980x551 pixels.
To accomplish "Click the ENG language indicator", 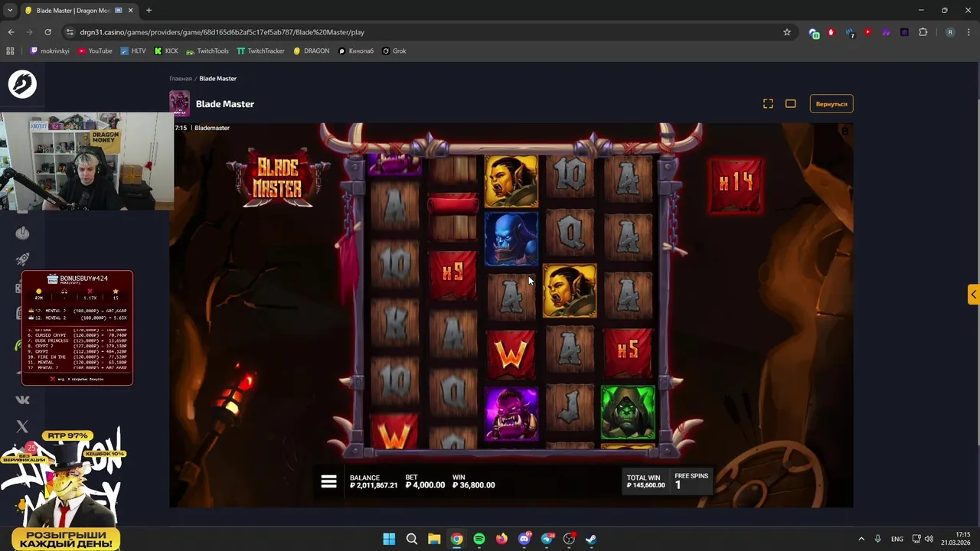I will [x=897, y=539].
